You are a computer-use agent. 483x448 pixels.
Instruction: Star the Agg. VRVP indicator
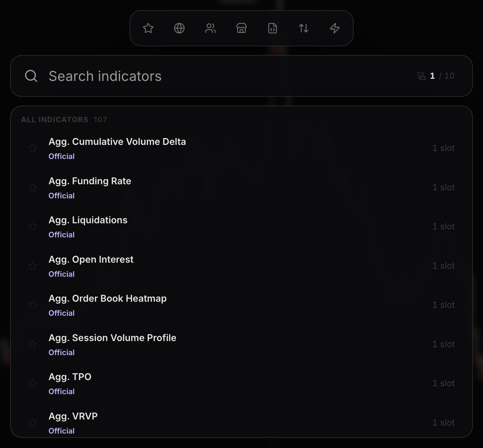33,423
